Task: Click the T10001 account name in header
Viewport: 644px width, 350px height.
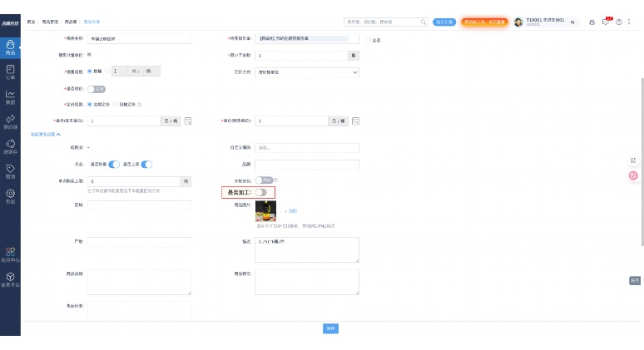Action: 545,20
